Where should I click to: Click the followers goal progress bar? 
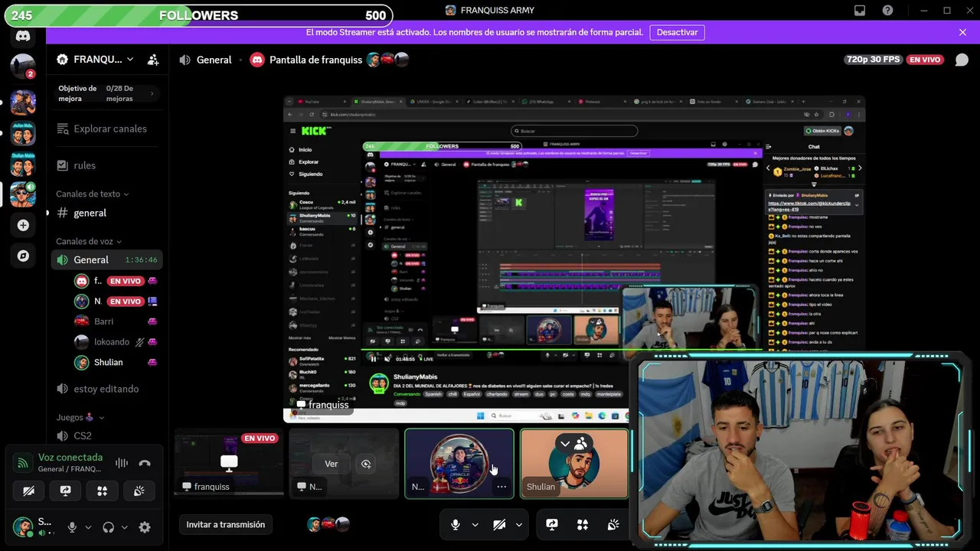[199, 15]
